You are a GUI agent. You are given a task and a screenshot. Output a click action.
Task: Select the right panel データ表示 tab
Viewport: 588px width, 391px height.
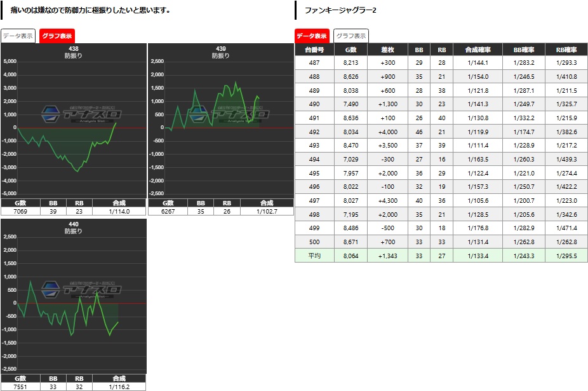coord(312,36)
